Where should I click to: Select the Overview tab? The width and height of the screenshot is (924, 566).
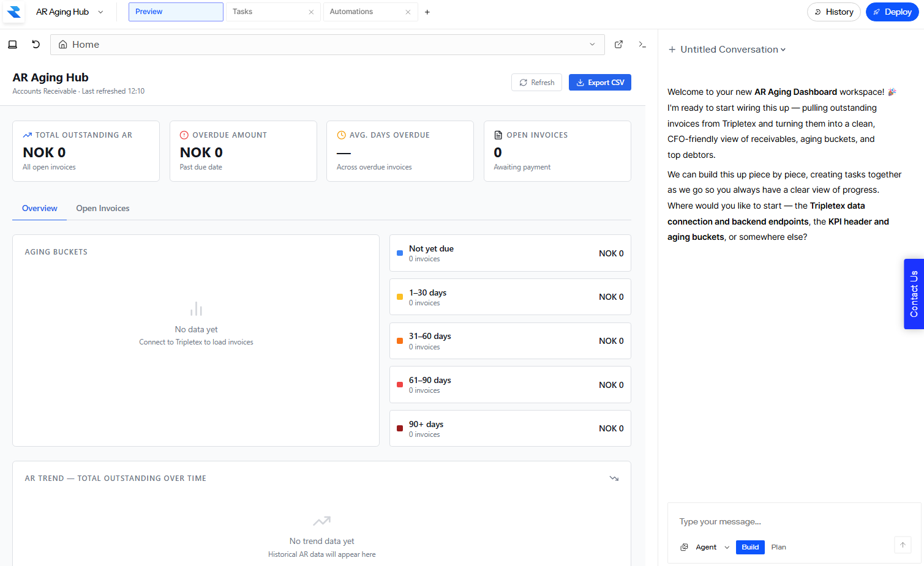[40, 209]
